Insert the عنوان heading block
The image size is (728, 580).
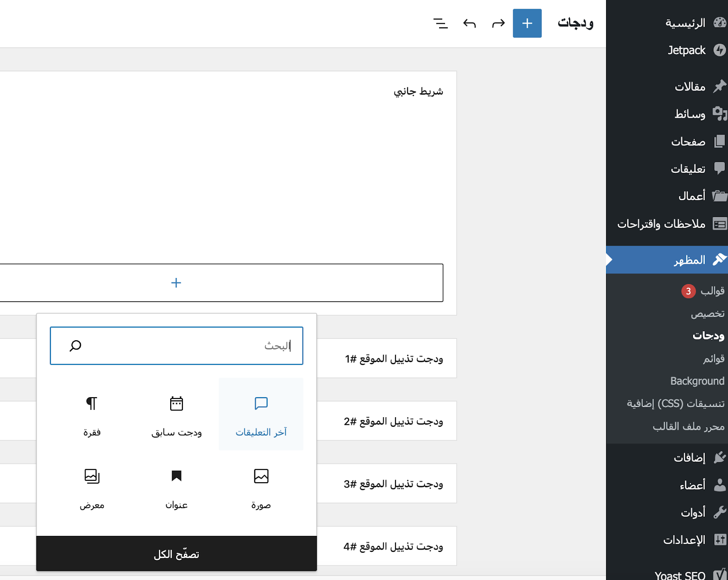click(177, 487)
